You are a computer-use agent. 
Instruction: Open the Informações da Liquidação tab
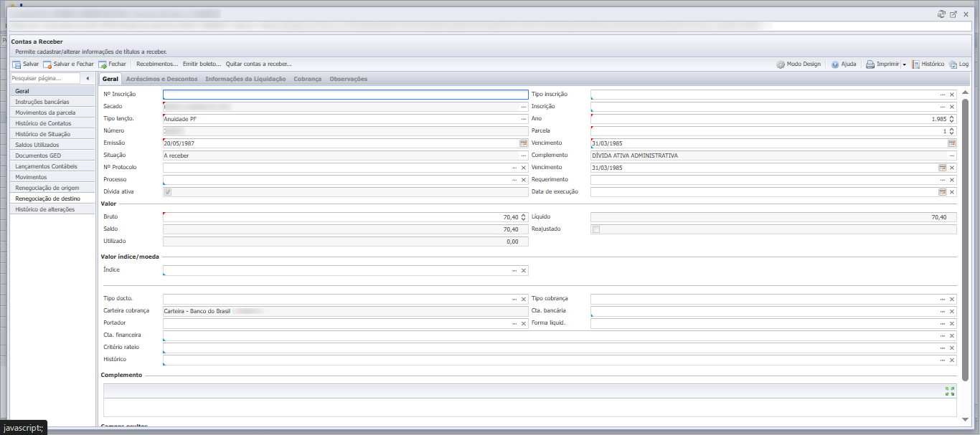(x=245, y=79)
